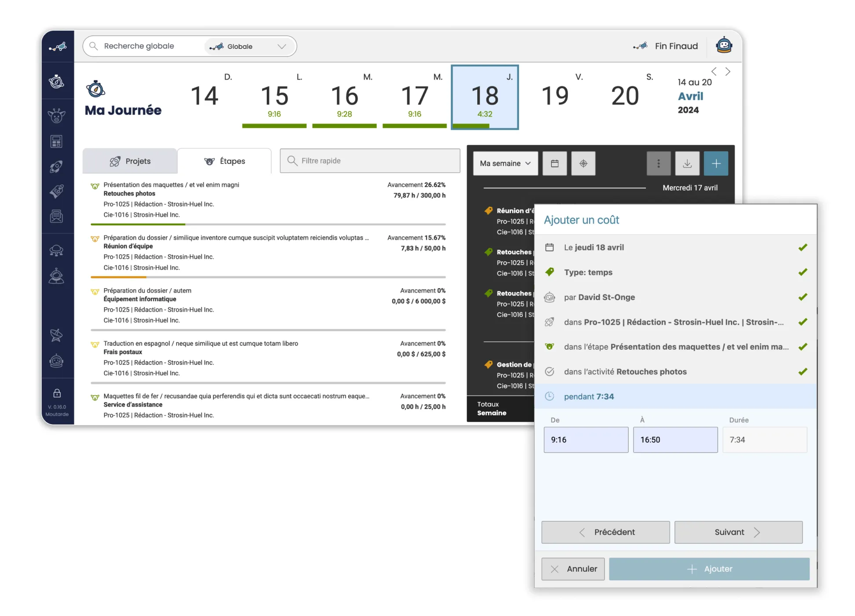Open the astronaut helmet icon in sidebar
The height and width of the screenshot is (616, 855).
click(x=57, y=361)
